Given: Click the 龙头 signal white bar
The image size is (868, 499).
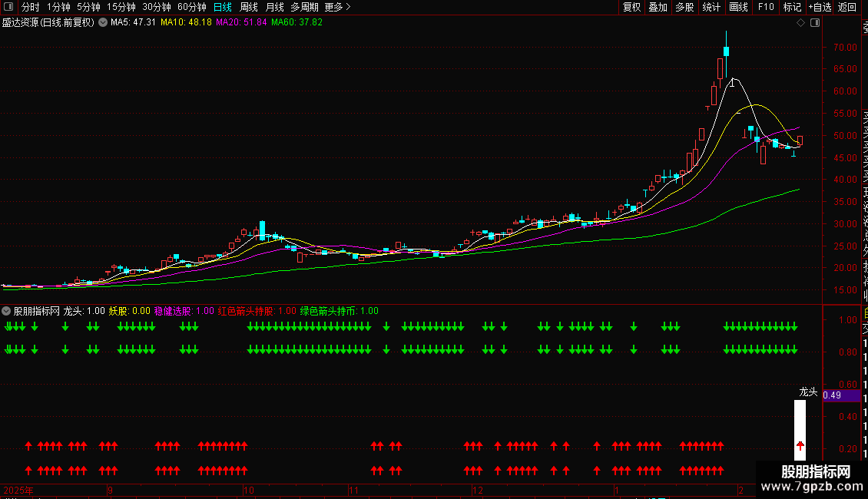Looking at the screenshot, I should pyautogui.click(x=800, y=430).
